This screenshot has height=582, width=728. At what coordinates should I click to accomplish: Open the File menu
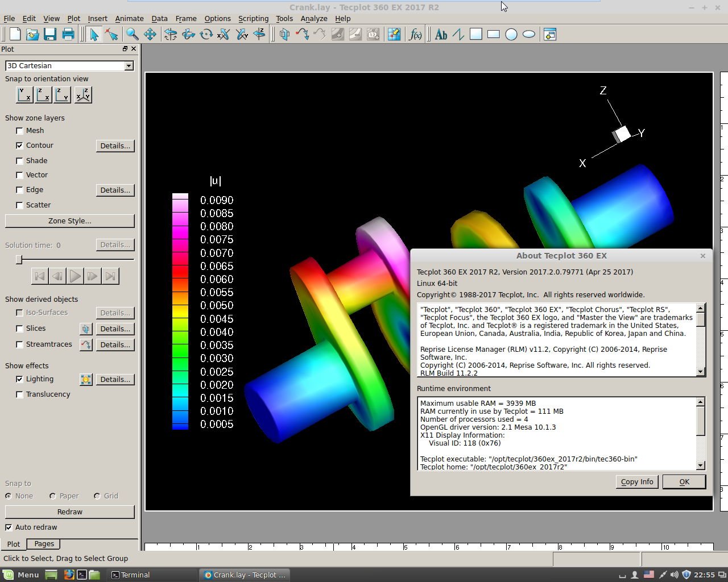[x=9, y=18]
